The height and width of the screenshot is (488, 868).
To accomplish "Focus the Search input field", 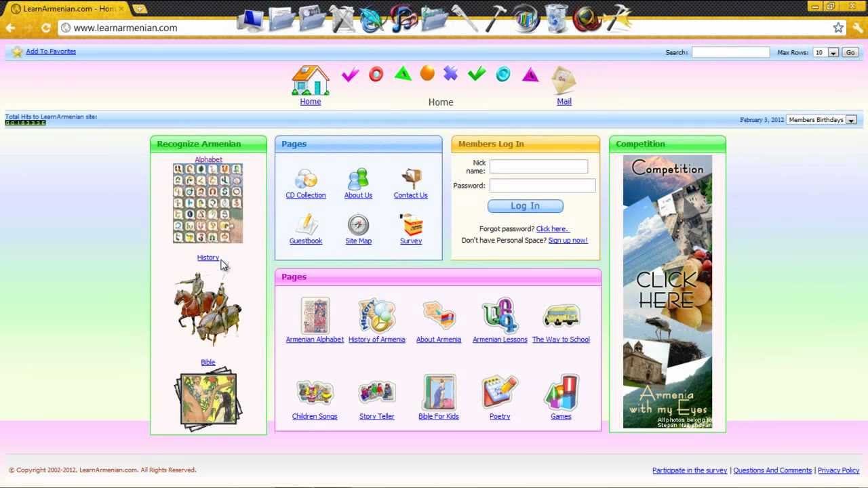I will tap(730, 52).
